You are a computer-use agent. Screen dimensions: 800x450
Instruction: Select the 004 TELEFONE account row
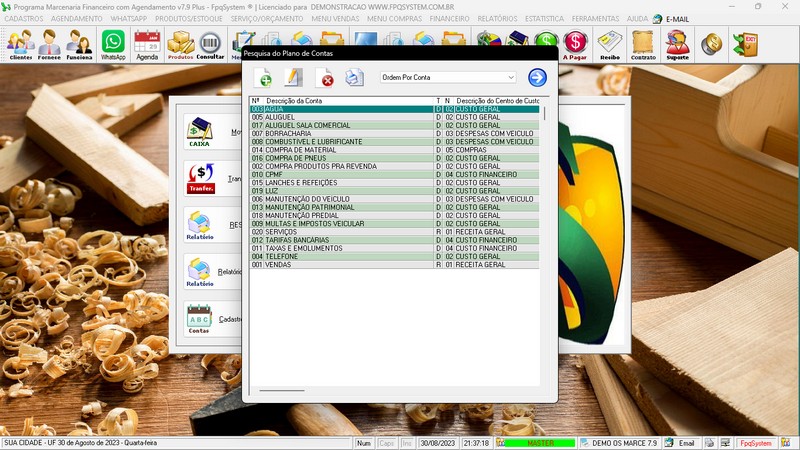[394, 257]
